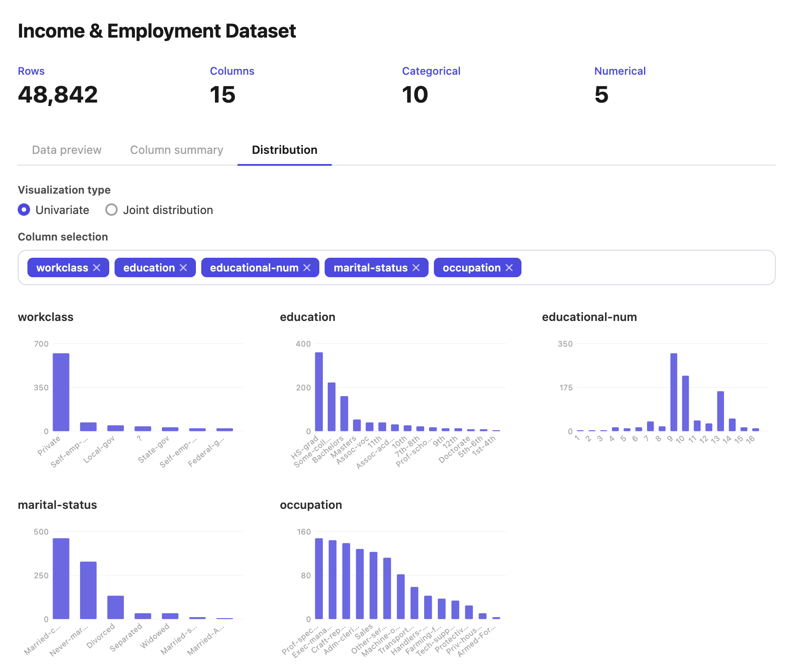
Task: Click the Prof-spec... bar in occupation chart
Action: pos(319,578)
